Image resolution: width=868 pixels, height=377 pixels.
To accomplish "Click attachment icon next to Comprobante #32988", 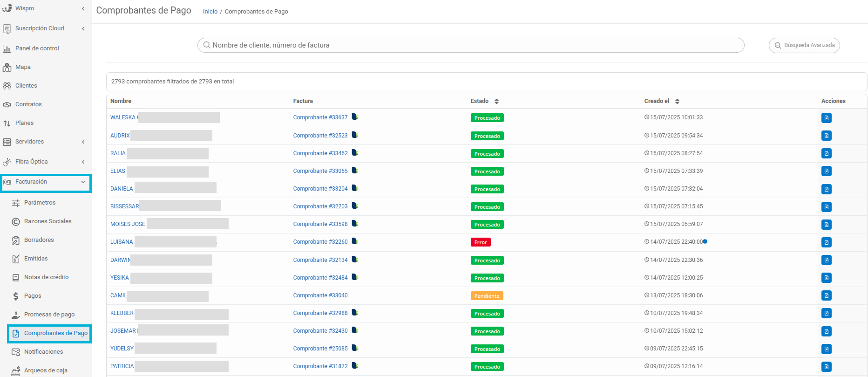I will [355, 313].
